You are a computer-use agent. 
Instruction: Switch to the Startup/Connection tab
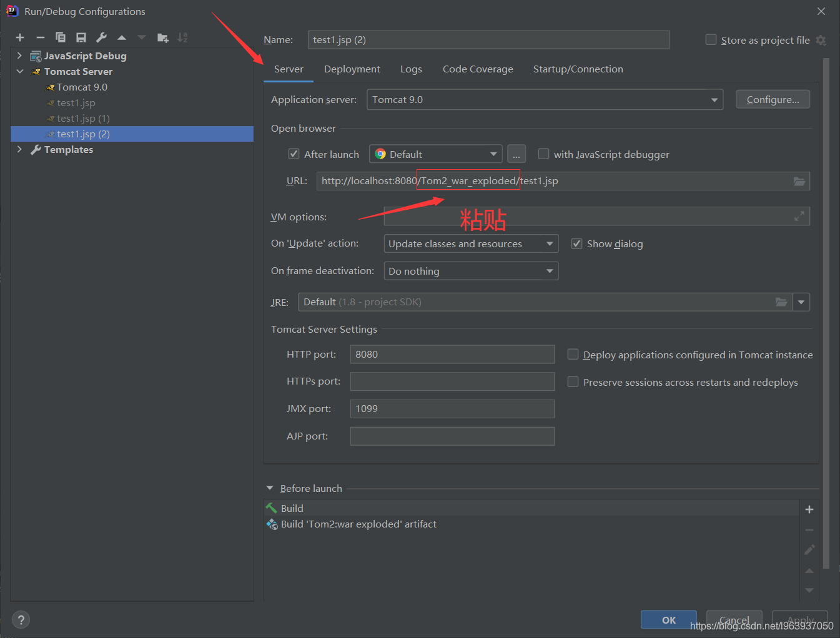(578, 69)
